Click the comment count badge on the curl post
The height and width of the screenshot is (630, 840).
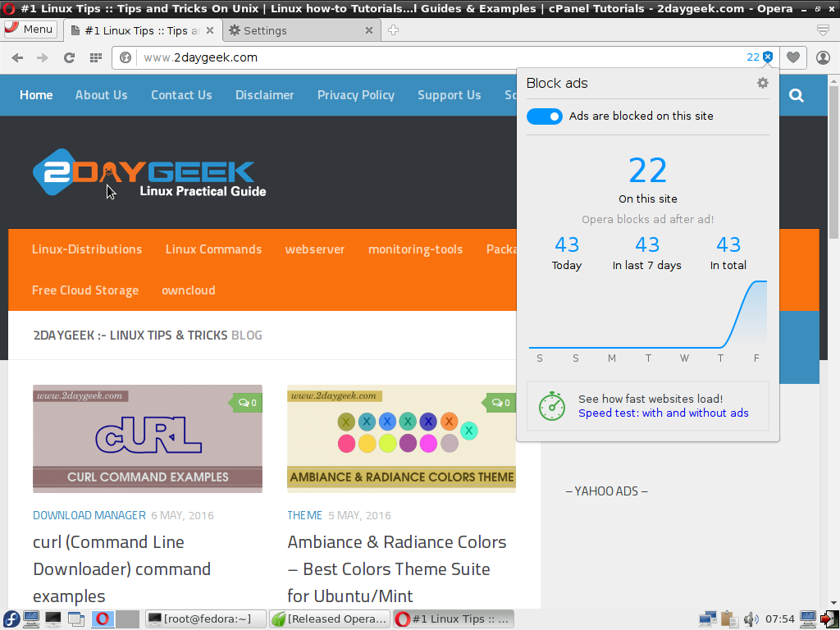(247, 403)
